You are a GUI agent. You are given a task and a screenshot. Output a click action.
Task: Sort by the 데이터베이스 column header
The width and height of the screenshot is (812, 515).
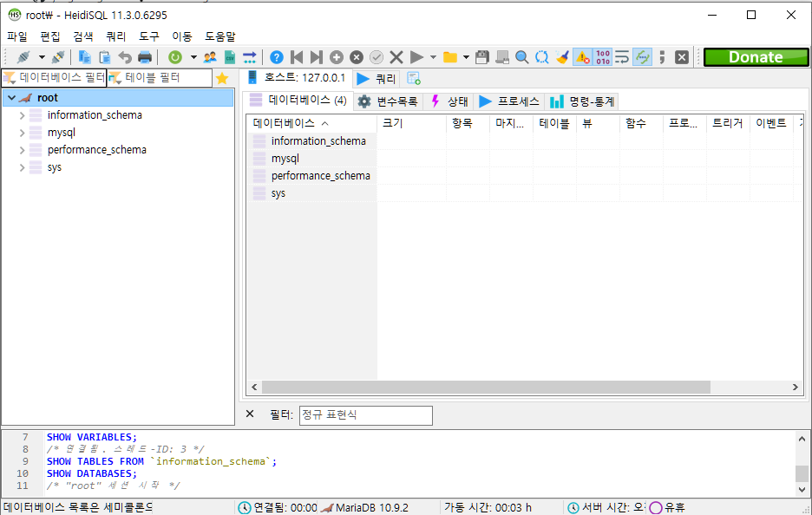[x=311, y=123]
